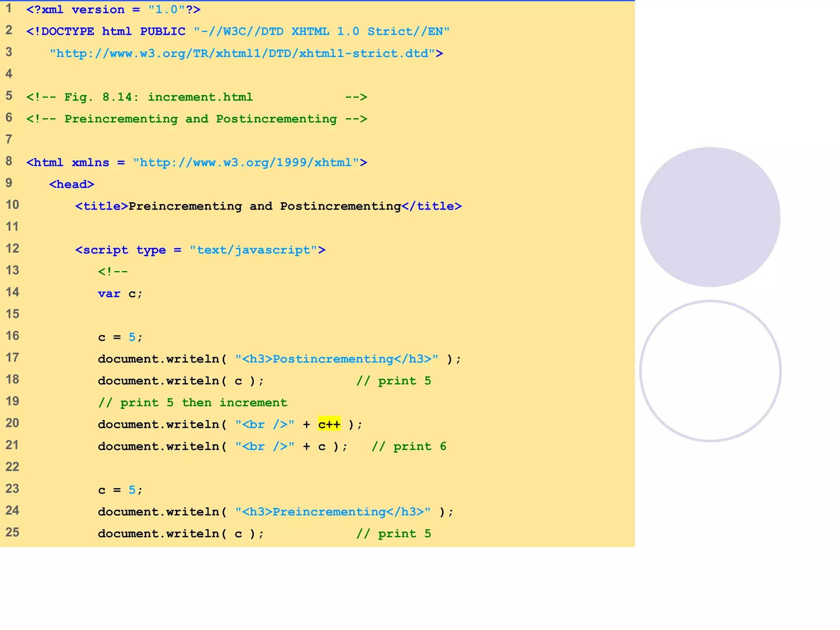Click the www.w3.org/1999/xhtml namespace URL
The width and height of the screenshot is (840, 630).
(x=246, y=162)
